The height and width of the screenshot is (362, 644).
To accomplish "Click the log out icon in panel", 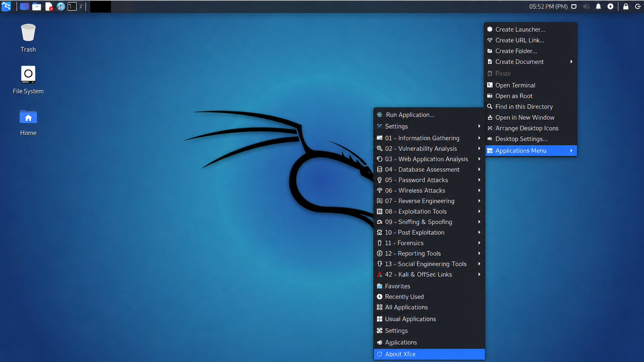I will (638, 7).
